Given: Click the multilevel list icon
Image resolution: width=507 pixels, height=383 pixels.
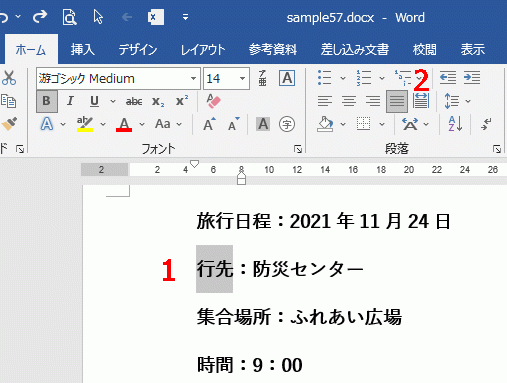Looking at the screenshot, I should point(403,78).
